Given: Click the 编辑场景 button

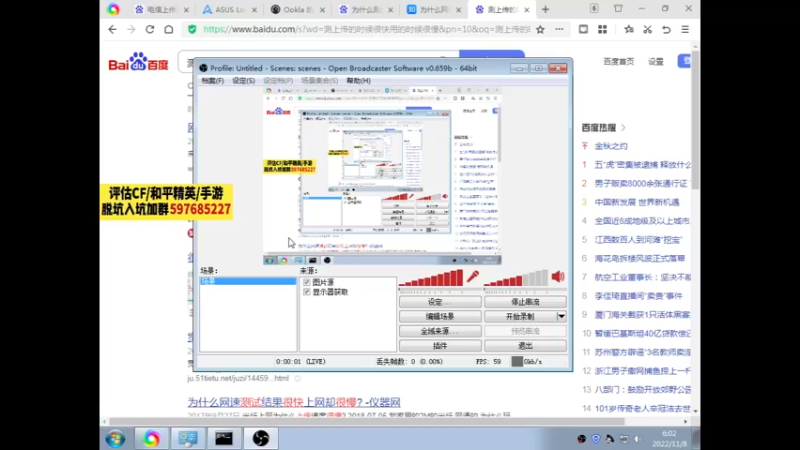Looking at the screenshot, I should [x=440, y=316].
